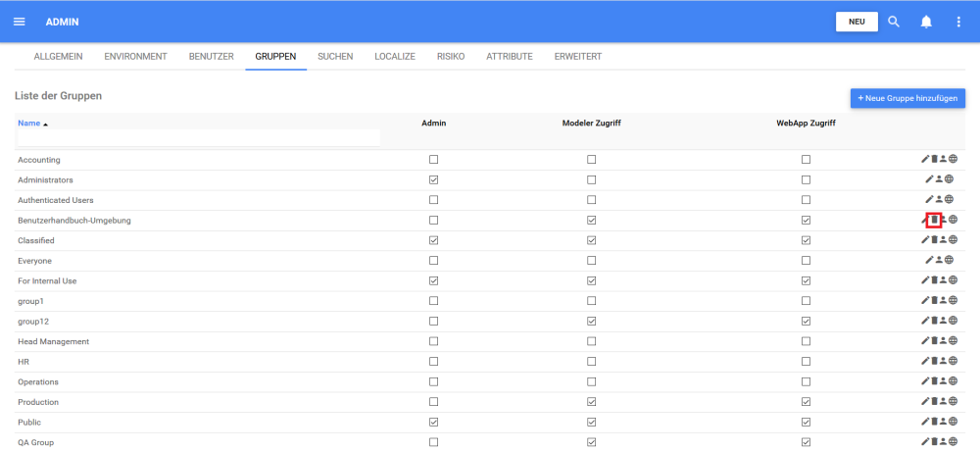Sort groups by Name column header

point(29,124)
